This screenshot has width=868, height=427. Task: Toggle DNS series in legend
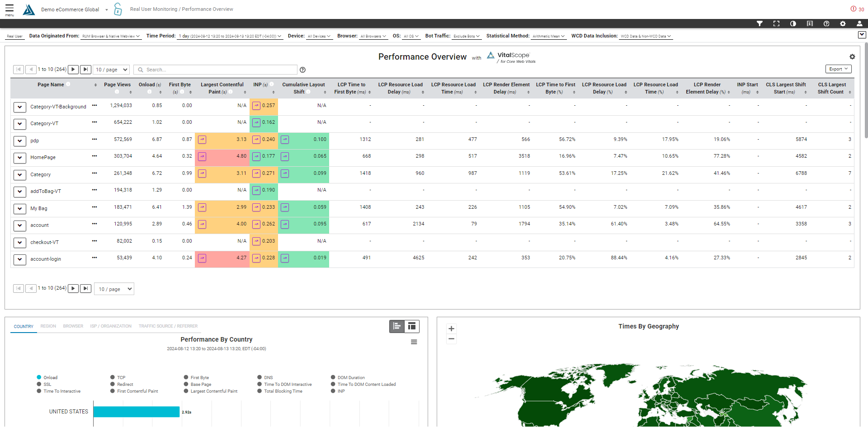click(x=265, y=378)
